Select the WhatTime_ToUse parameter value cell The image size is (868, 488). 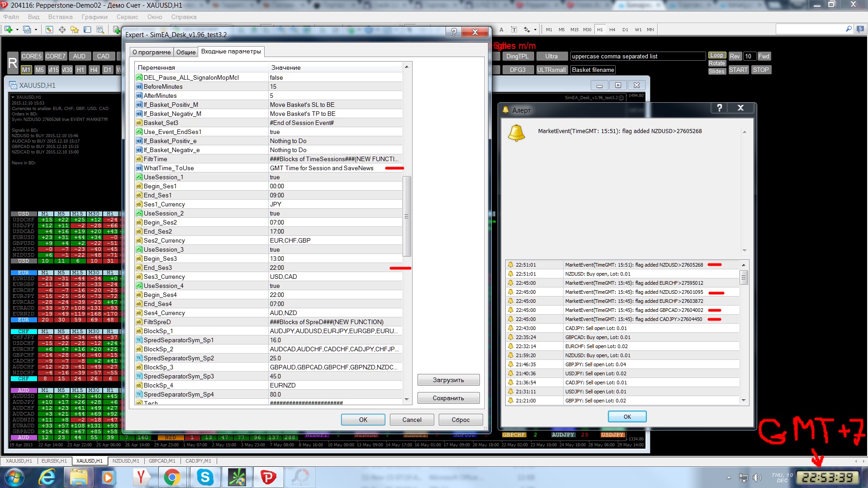point(335,168)
